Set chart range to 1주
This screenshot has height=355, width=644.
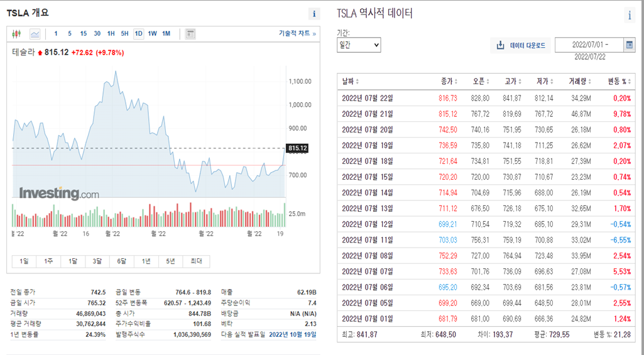coord(48,261)
